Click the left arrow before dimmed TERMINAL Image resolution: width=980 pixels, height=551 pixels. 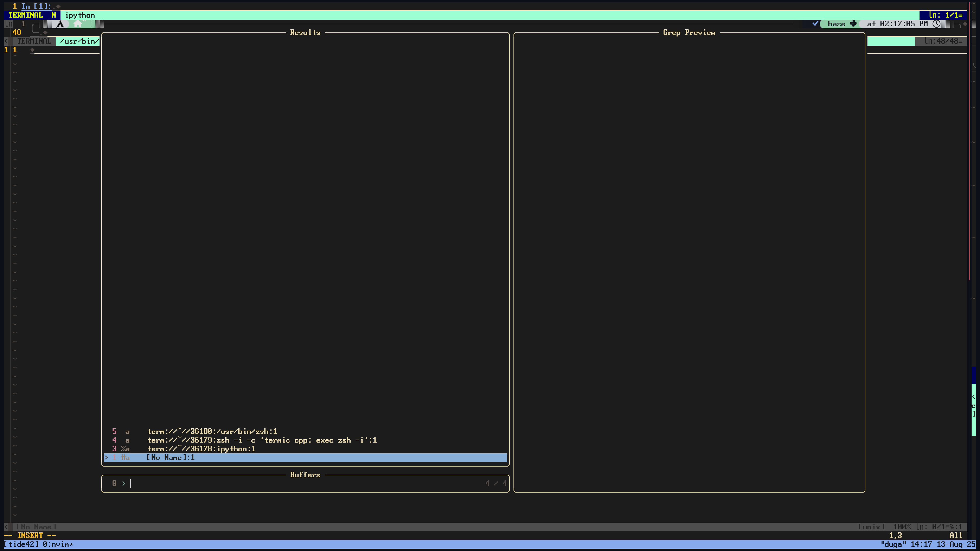pyautogui.click(x=6, y=41)
